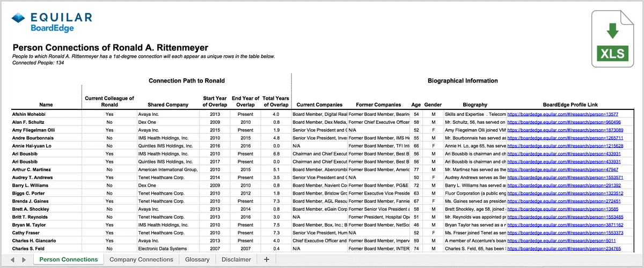Open Annie Hai-yuan Lo profile link
This screenshot has width=644, height=268.
(x=565, y=146)
